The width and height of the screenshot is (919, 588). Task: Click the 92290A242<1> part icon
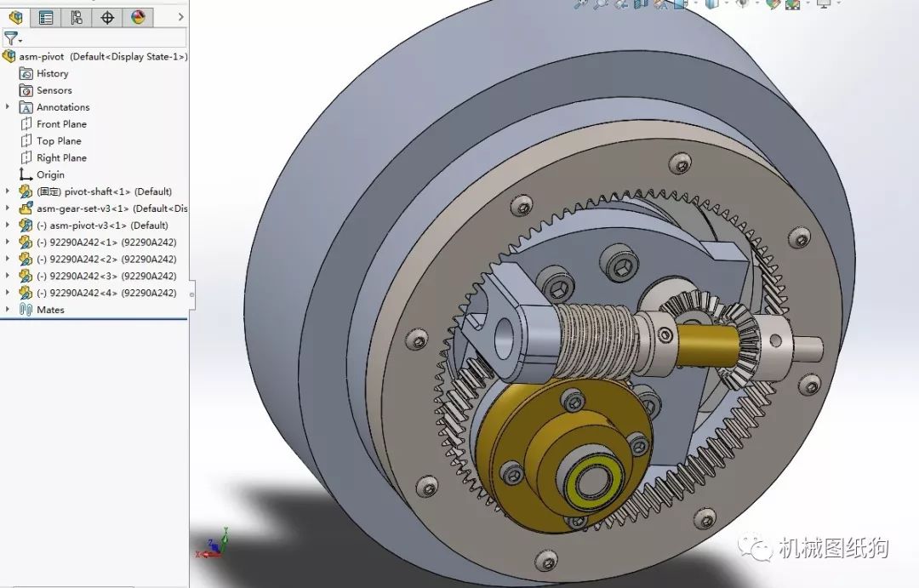[x=26, y=243]
